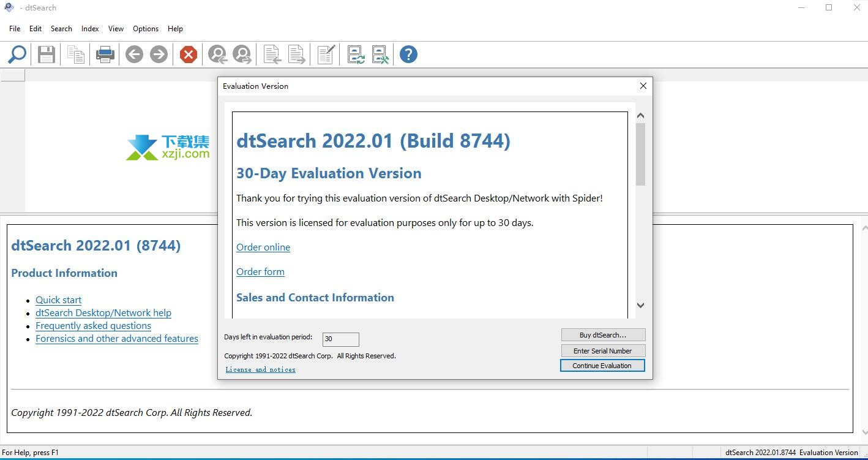Screen dimensions: 868x460
Task: Click the Days left in evaluation field
Action: tap(340, 339)
